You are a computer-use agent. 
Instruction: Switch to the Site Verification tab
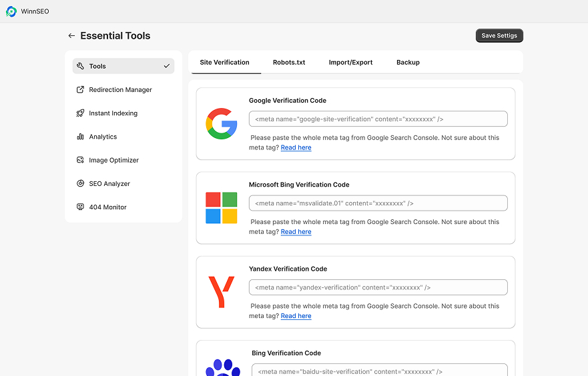224,62
